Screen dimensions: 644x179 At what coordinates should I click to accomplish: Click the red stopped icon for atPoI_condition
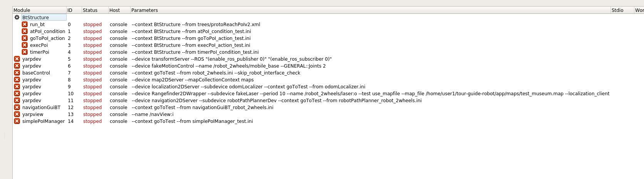(25, 31)
